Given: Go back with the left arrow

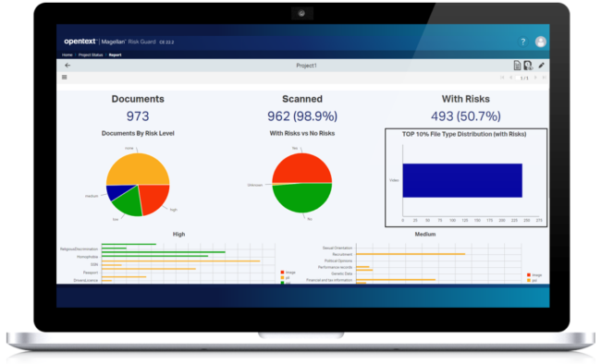Looking at the screenshot, I should (67, 66).
